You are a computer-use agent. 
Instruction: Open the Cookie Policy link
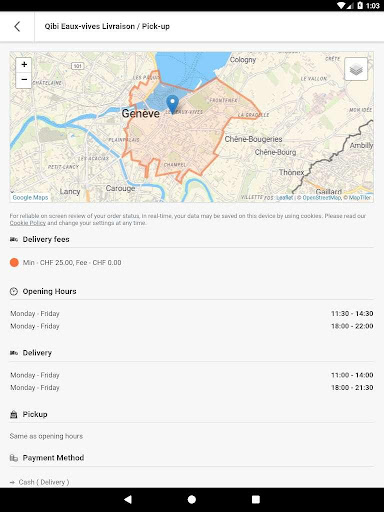pos(28,223)
